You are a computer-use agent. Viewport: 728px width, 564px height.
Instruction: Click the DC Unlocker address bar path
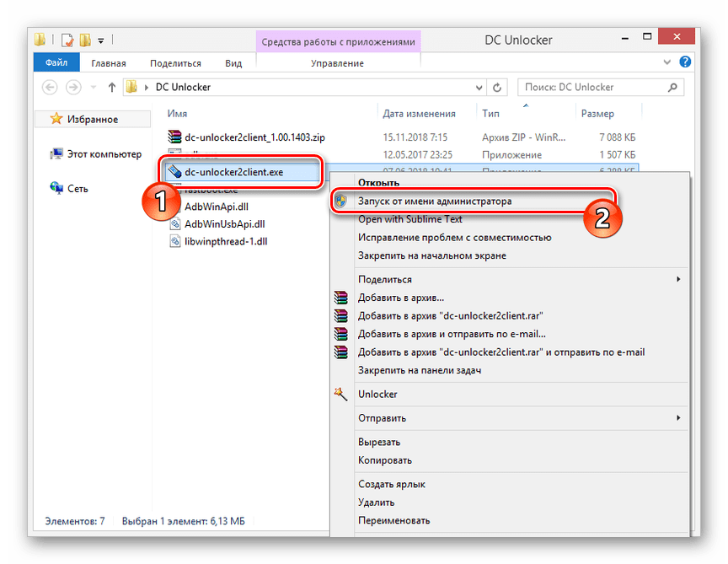[183, 88]
